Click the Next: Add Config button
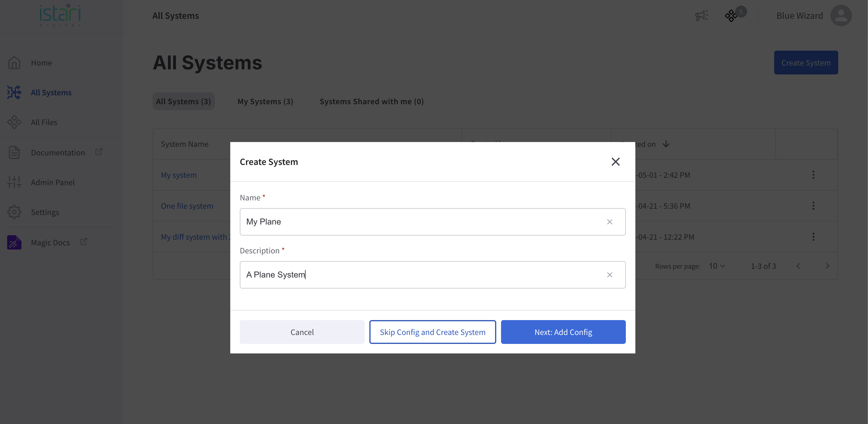Image resolution: width=868 pixels, height=424 pixels. (563, 332)
